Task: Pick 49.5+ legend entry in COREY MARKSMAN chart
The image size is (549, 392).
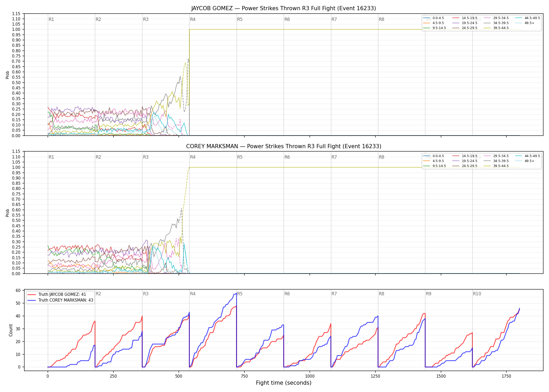Action: click(525, 161)
